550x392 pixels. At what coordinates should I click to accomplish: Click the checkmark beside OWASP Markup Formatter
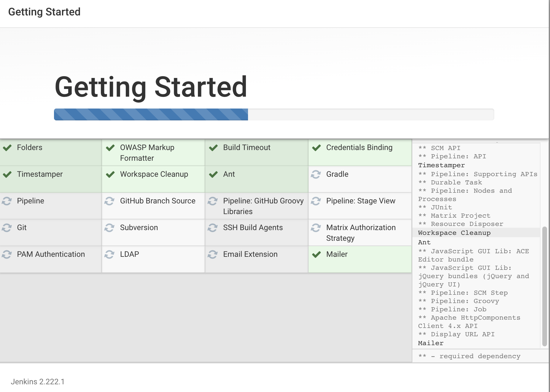click(x=110, y=148)
